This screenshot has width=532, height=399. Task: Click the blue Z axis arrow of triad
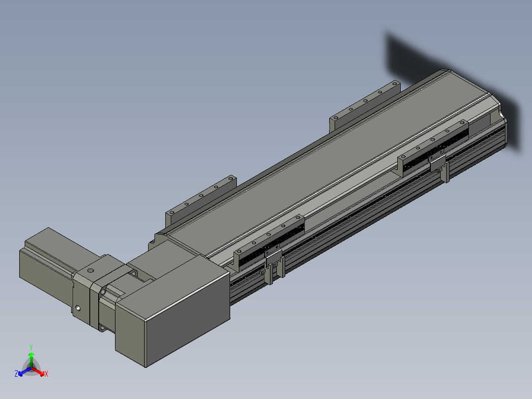pos(24,372)
